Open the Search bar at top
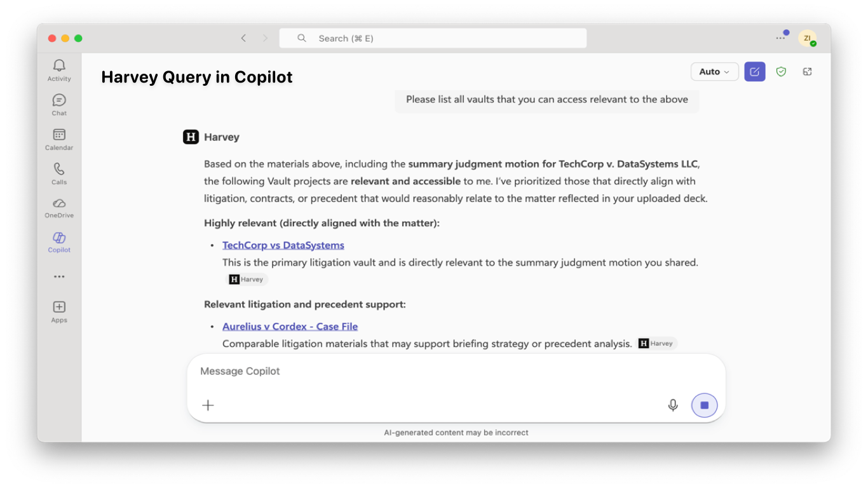 (433, 38)
